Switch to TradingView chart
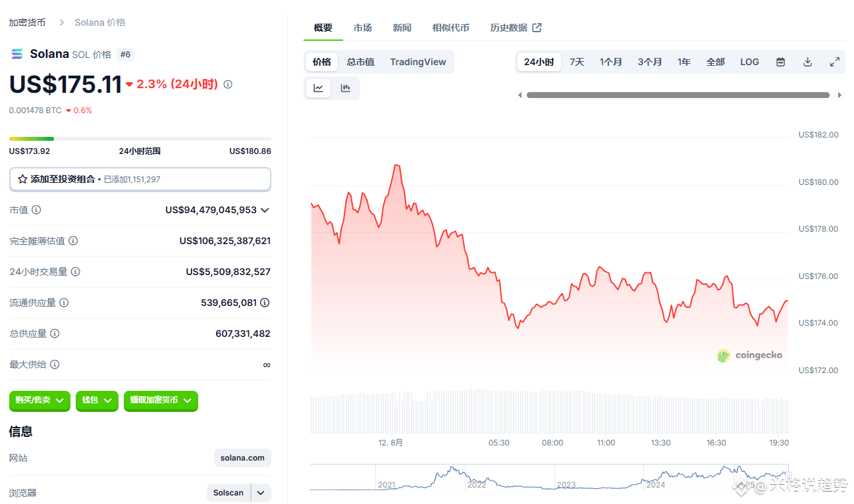 tap(418, 62)
